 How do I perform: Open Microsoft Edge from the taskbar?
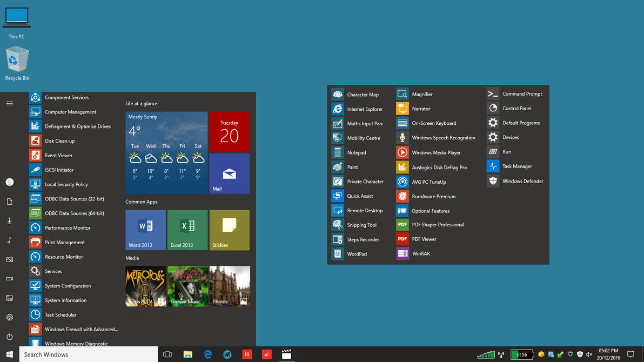tap(207, 354)
